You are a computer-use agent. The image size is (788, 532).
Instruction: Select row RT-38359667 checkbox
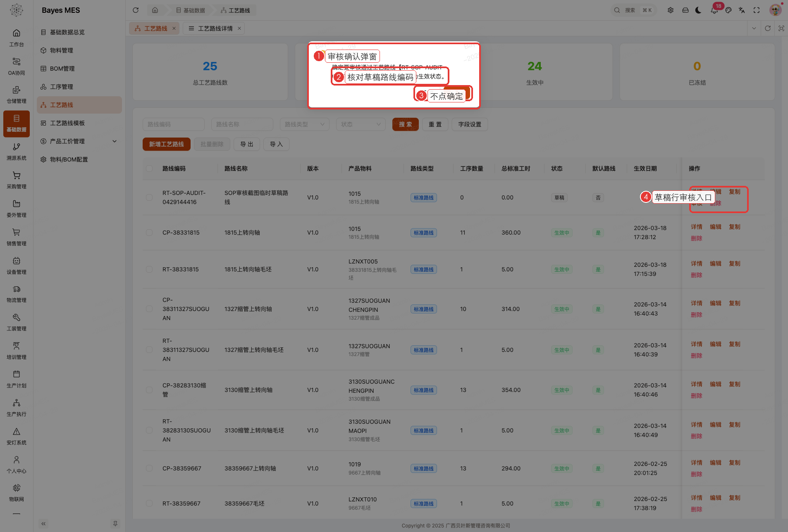(x=149, y=503)
